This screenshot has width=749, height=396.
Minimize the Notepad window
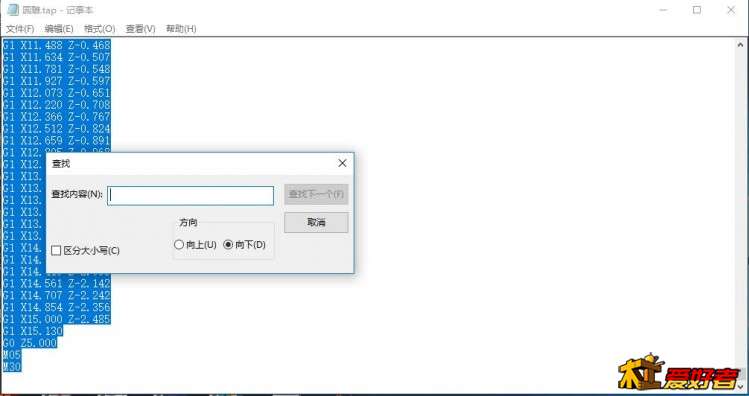[x=663, y=10]
